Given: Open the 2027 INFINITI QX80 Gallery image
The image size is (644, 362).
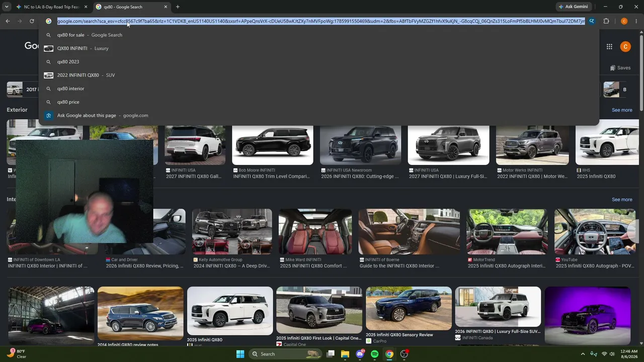Looking at the screenshot, I should click(x=195, y=145).
